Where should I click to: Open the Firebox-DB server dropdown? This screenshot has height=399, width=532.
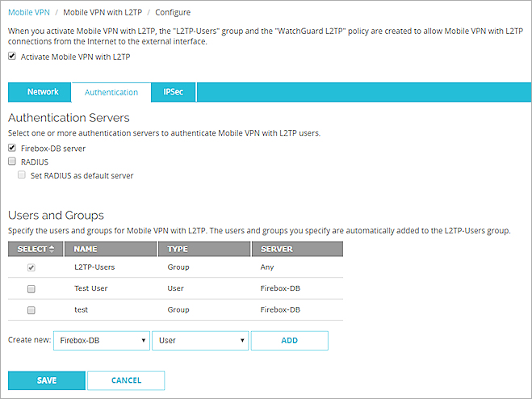102,341
